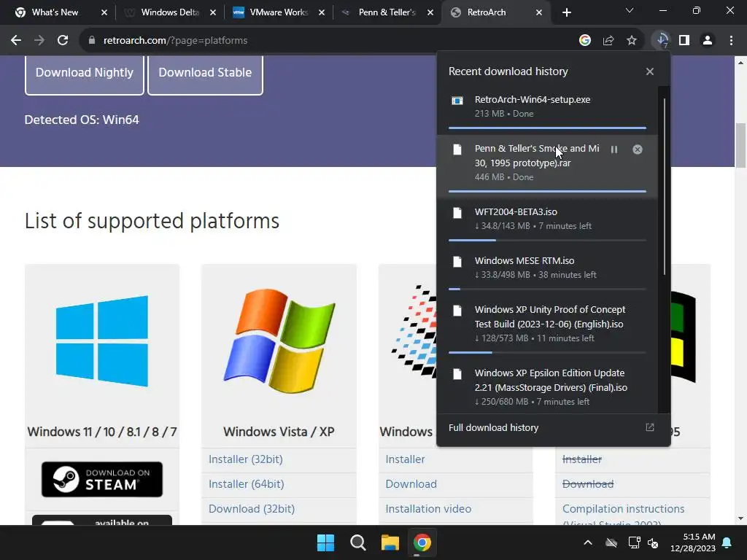Click the Download Nightly button
This screenshot has height=560, width=747.
(x=85, y=73)
